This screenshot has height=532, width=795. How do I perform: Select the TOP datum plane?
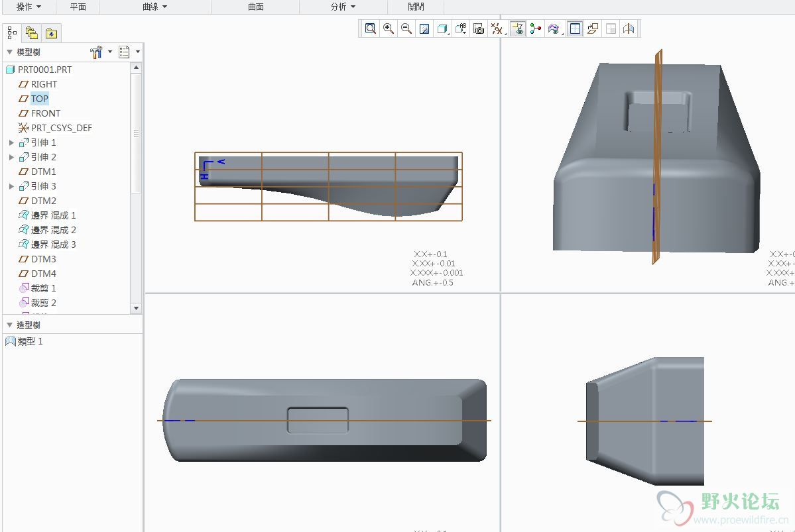tap(33, 99)
